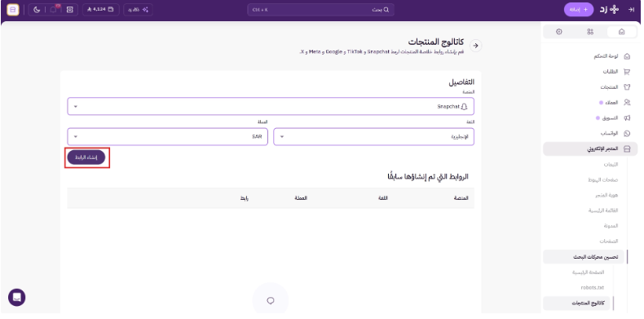This screenshot has width=644, height=319.
Task: Click the الروابط التي تم إنشاؤها سابقًا heading
Action: [427, 177]
